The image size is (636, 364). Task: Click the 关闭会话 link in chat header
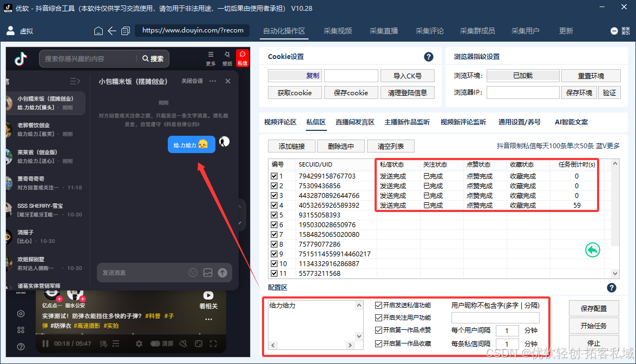click(x=192, y=81)
